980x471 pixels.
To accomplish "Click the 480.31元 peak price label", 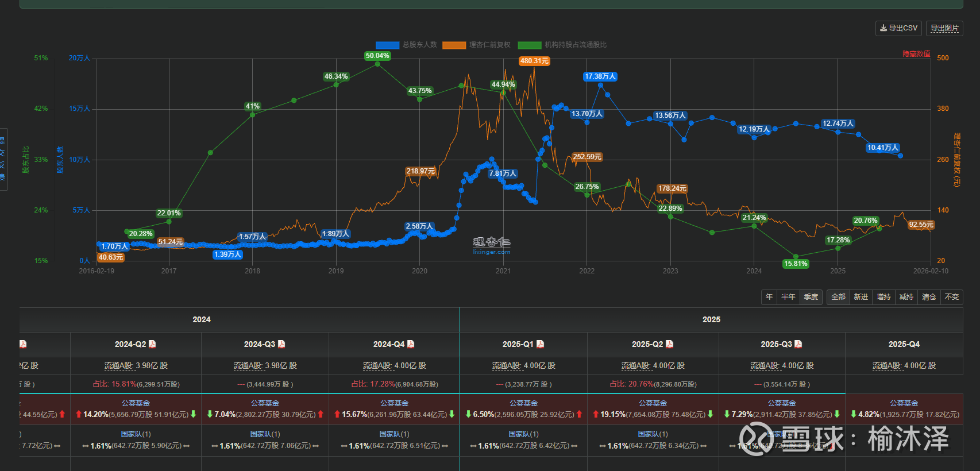I will click(534, 61).
